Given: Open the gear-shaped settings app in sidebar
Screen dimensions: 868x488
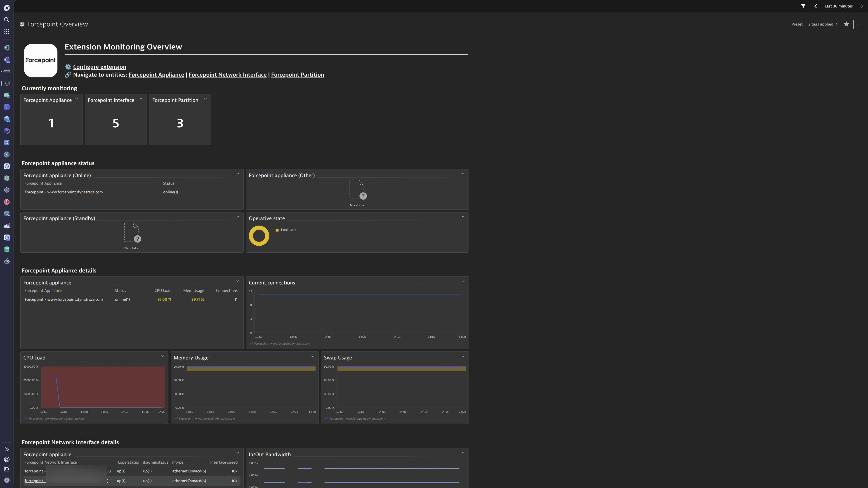Looking at the screenshot, I should click(x=7, y=190).
